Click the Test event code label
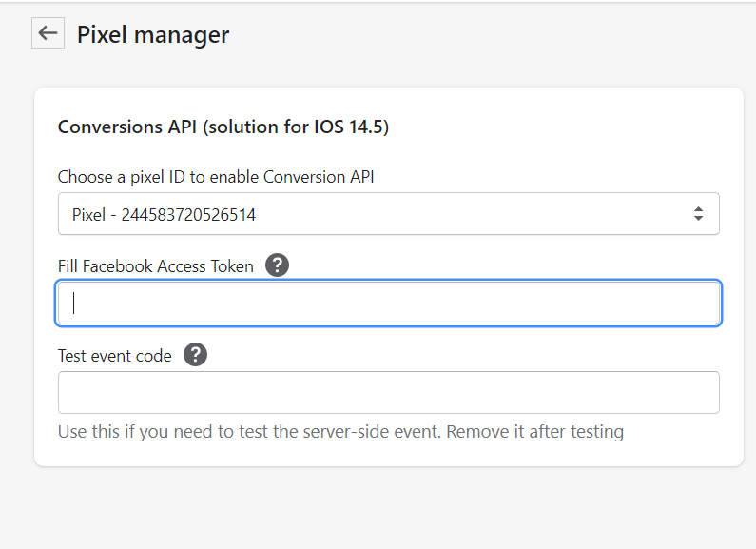The height and width of the screenshot is (549, 756). tap(115, 356)
